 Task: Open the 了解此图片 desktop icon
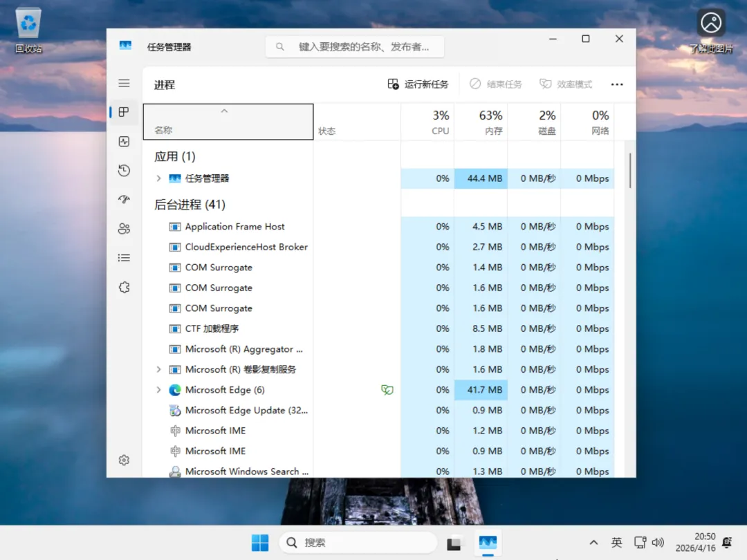coord(711,30)
